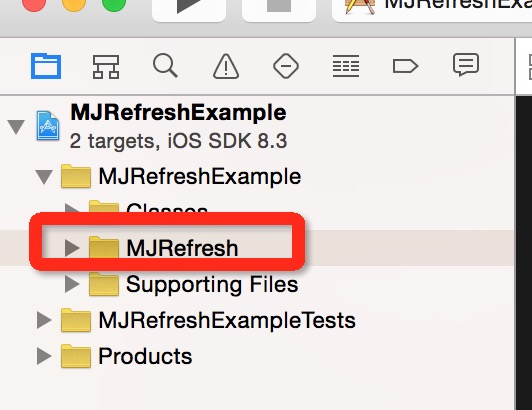Show the Issue navigator warning triangle
532x410 pixels.
tap(226, 66)
